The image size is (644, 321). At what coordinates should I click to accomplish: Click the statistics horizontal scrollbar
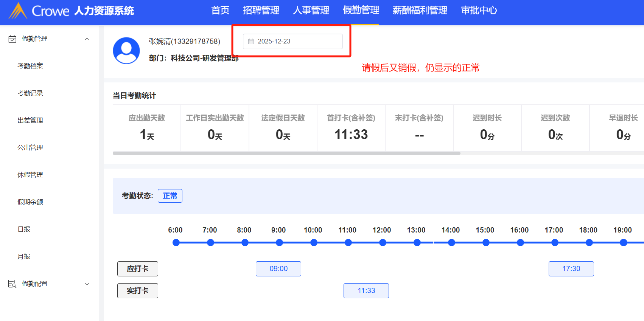[x=286, y=154]
